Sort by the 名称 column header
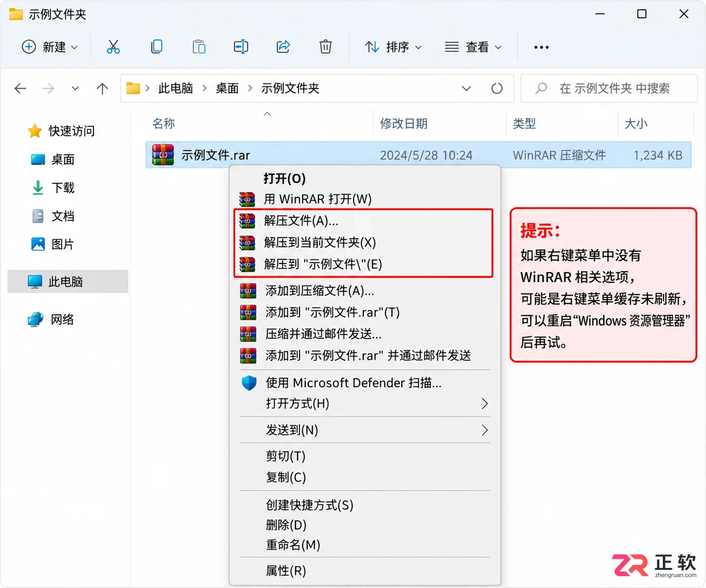The width and height of the screenshot is (706, 588). point(164,123)
